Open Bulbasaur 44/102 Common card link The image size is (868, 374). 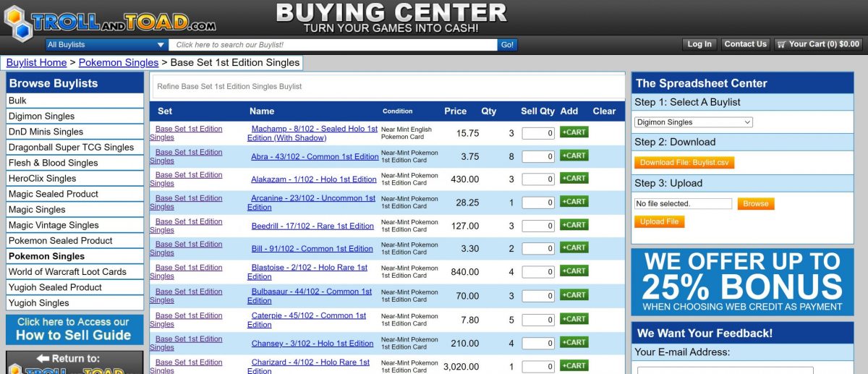[310, 296]
